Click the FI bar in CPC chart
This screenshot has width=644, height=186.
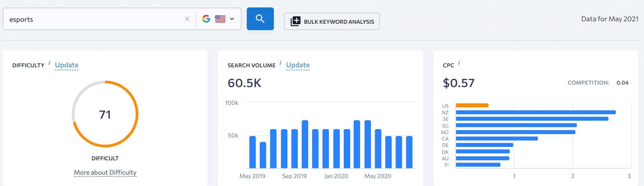tap(478, 165)
